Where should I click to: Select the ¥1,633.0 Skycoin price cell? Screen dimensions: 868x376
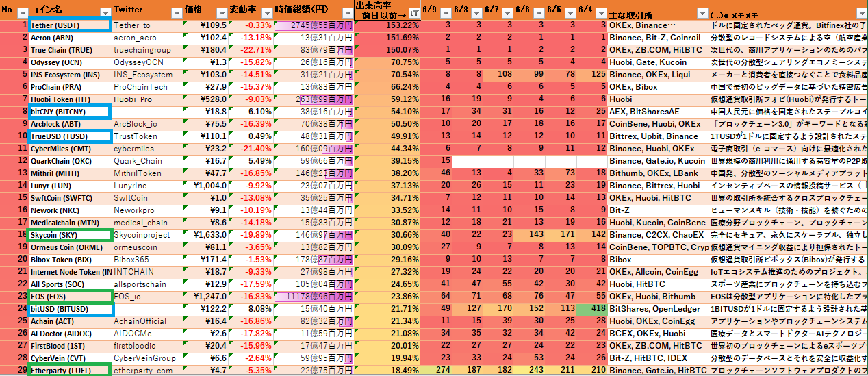205,235
